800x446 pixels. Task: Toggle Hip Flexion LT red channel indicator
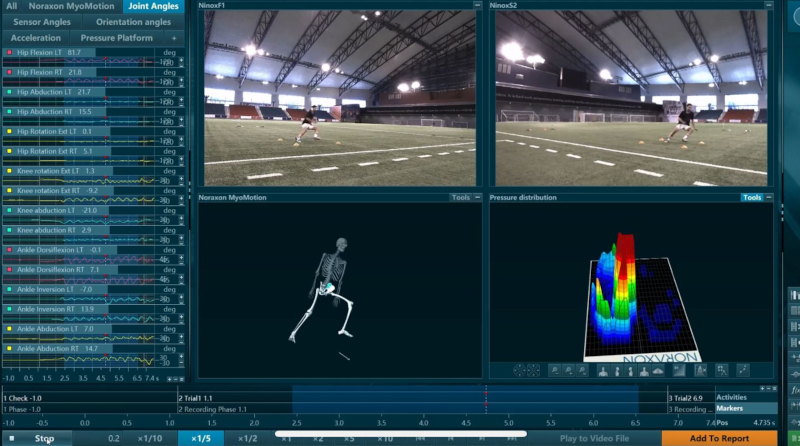point(9,53)
